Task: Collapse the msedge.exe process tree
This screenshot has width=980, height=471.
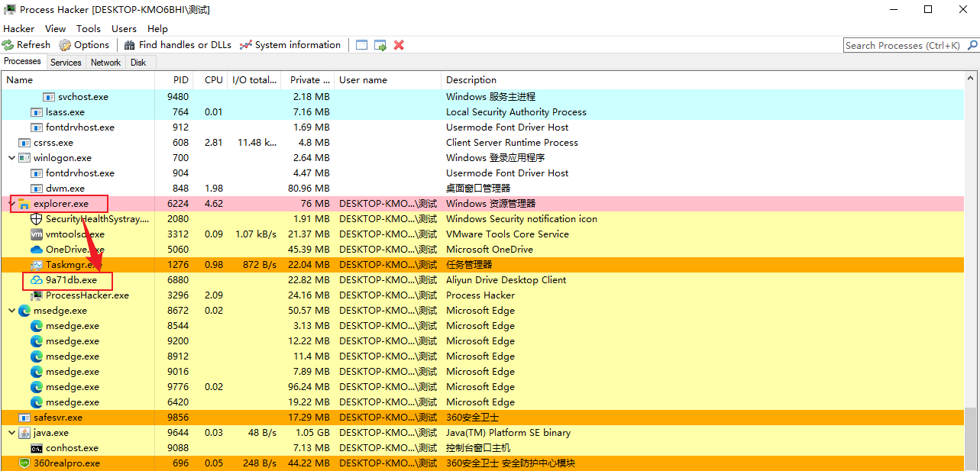Action: (x=12, y=311)
